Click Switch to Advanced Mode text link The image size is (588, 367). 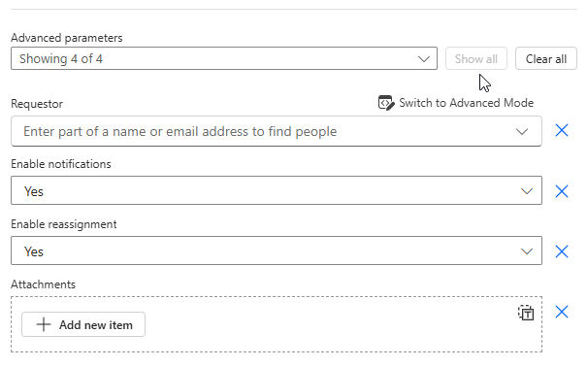[466, 103]
